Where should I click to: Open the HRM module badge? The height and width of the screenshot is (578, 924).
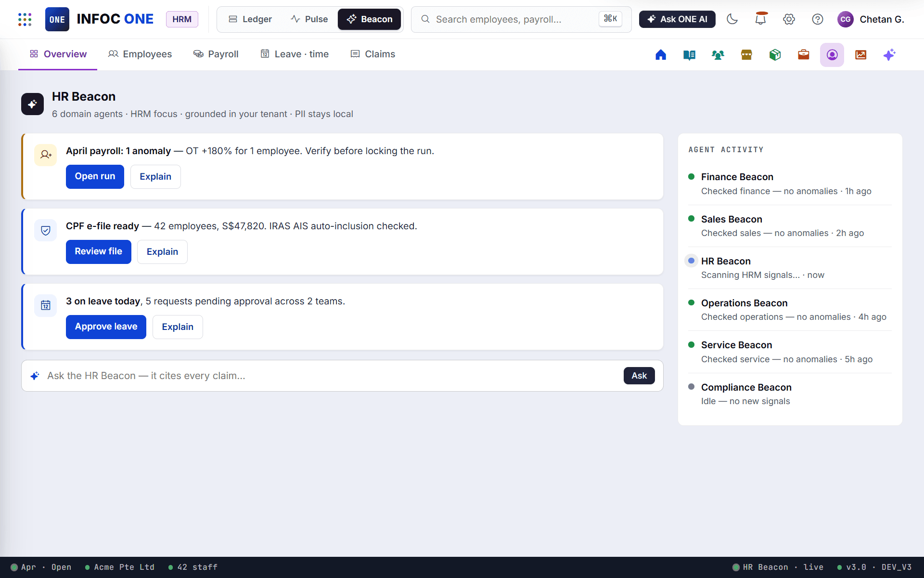coord(182,19)
